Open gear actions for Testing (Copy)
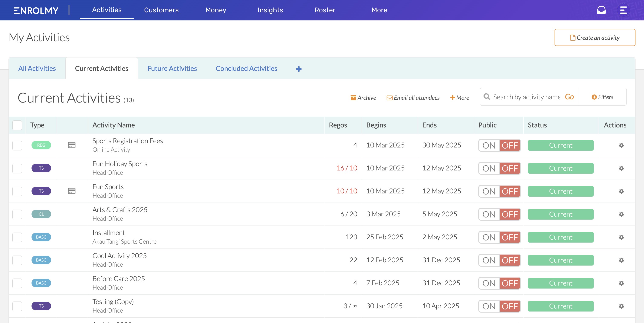This screenshot has width=644, height=323. point(621,306)
